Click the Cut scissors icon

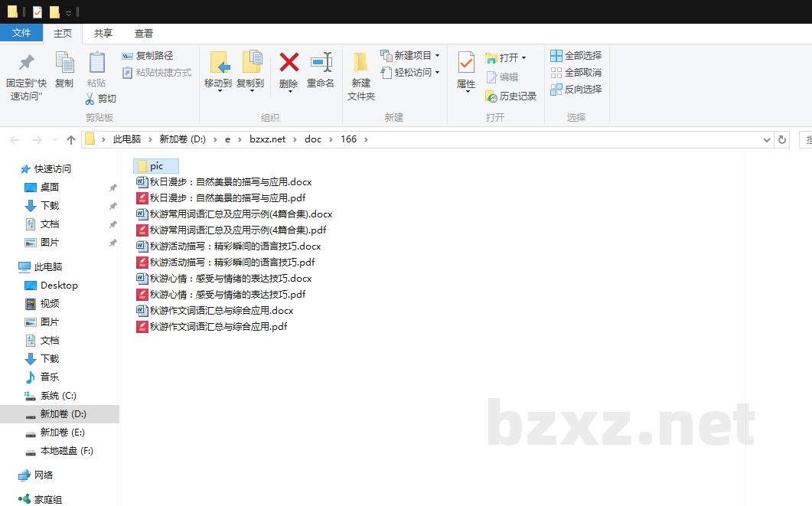click(x=90, y=99)
